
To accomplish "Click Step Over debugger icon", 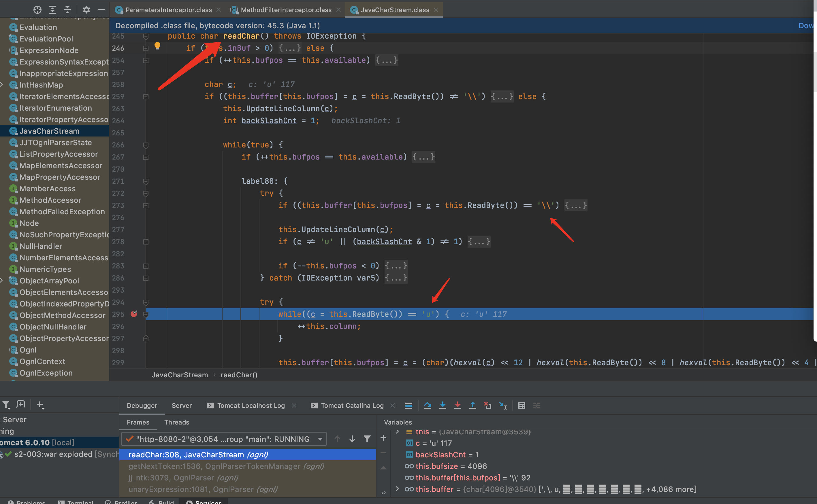I will 428,405.
